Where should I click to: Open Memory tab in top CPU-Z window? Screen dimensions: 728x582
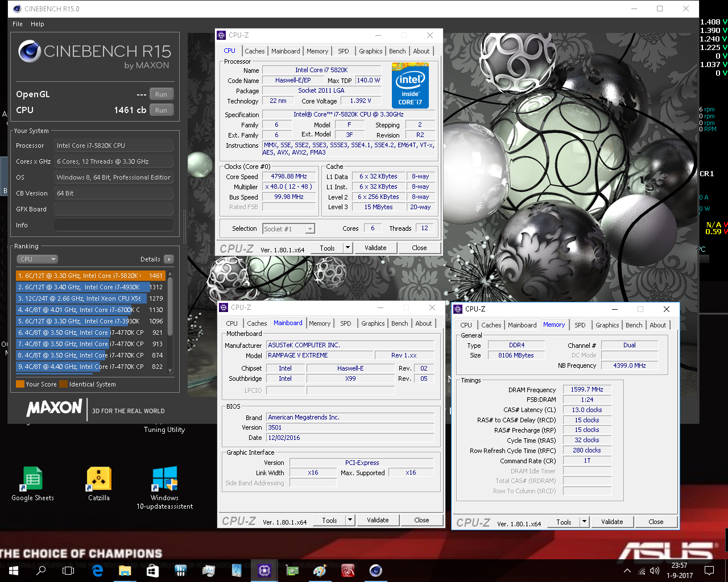click(317, 51)
